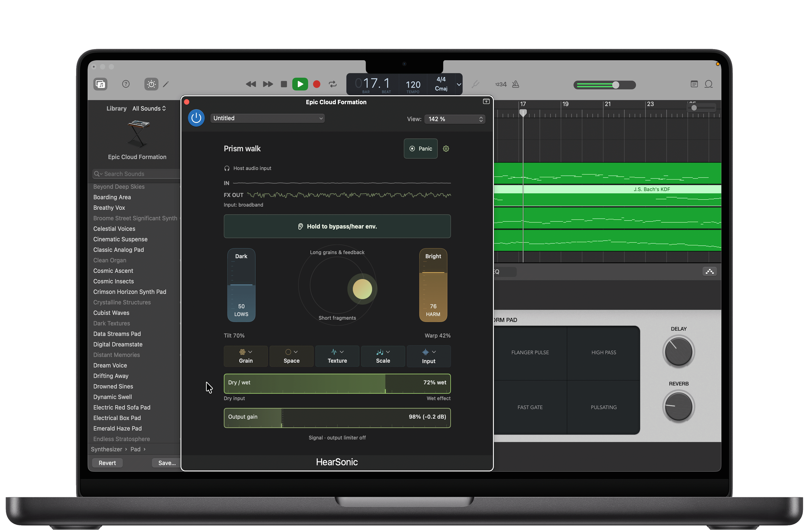The image size is (809, 532).
Task: Open the time signature and key display dropdown arrow
Action: (459, 84)
